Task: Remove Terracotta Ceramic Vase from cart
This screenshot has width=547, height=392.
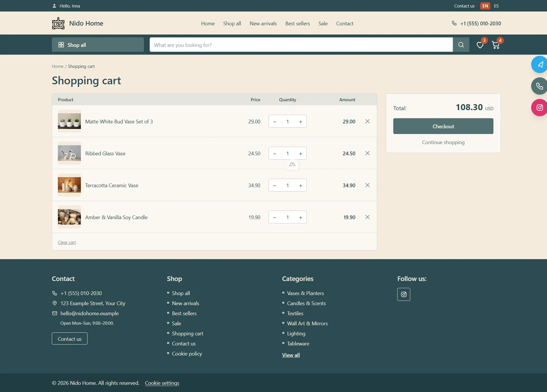Action: [367, 185]
